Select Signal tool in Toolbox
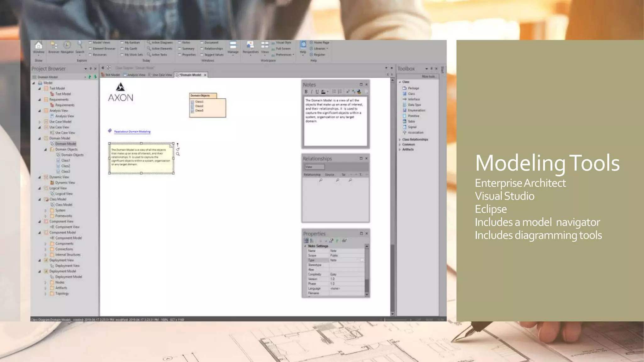This screenshot has width=644, height=362. pos(410,127)
